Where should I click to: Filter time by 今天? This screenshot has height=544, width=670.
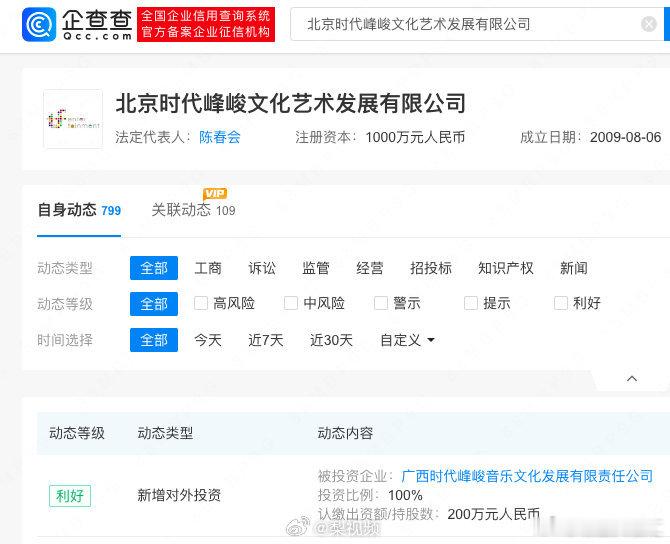pos(208,340)
